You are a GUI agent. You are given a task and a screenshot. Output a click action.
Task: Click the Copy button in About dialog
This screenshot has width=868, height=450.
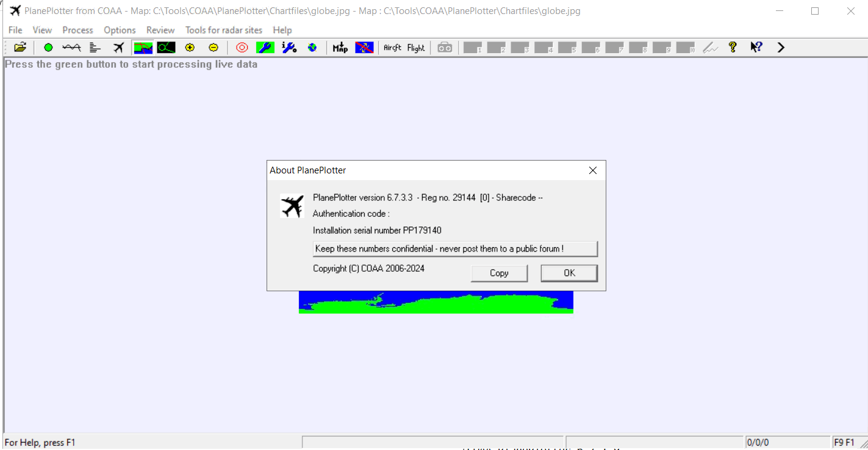coord(499,273)
